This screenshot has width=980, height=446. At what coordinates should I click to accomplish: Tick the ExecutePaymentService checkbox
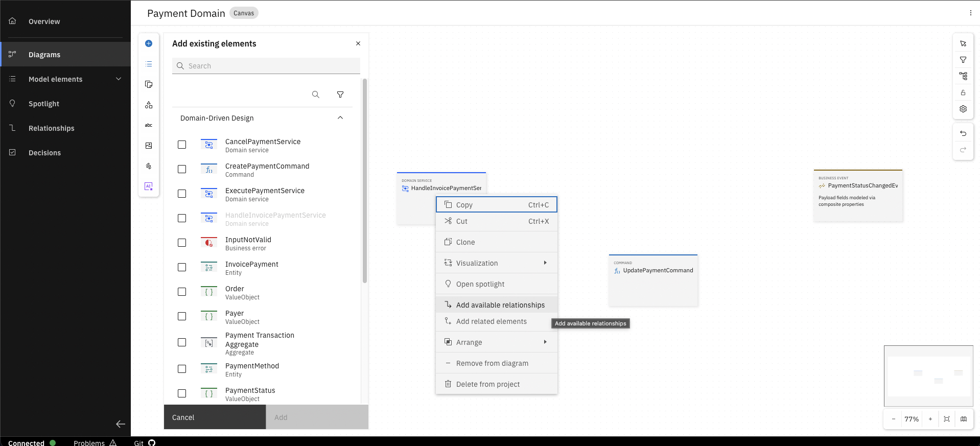click(x=182, y=194)
